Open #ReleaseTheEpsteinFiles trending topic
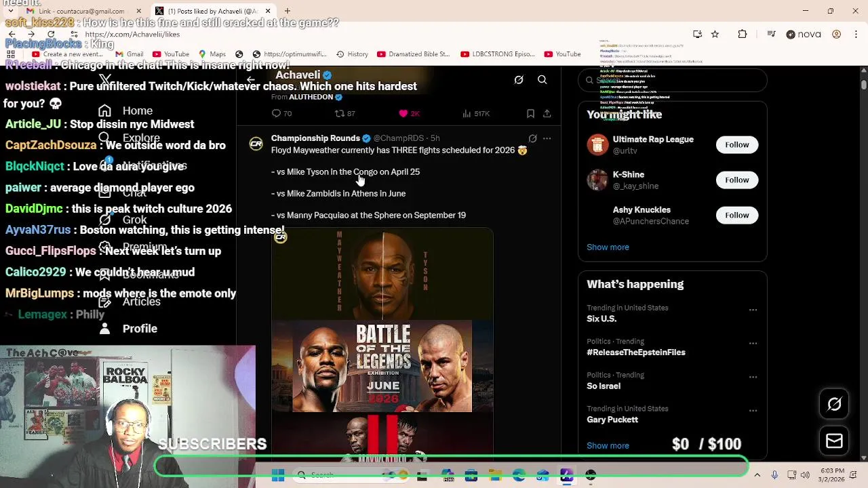The image size is (868, 488). tap(636, 352)
